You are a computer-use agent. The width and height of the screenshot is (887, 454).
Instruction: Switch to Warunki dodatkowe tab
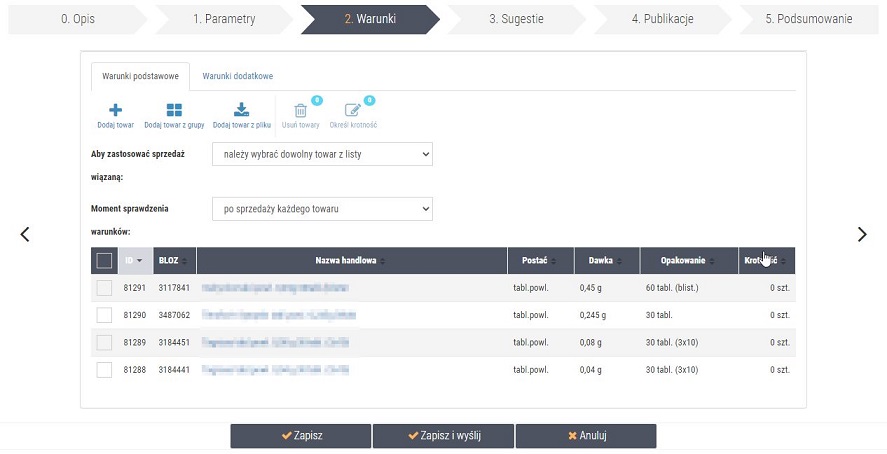[x=237, y=76]
